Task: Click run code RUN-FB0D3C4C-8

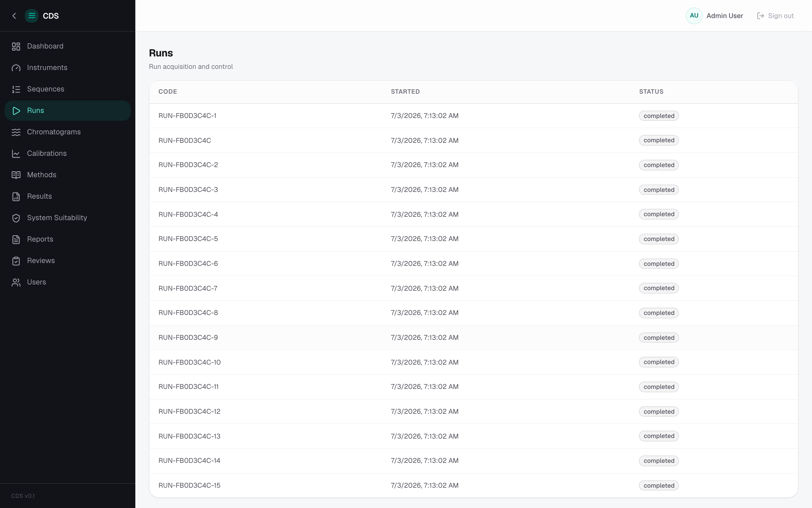Action: [x=188, y=313]
